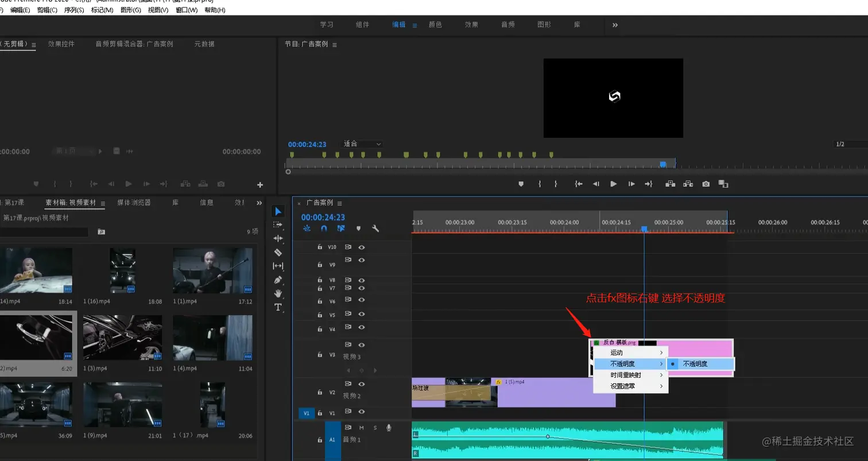Switch to the 颜色 workspace
Image resolution: width=868 pixels, height=461 pixels.
point(435,25)
